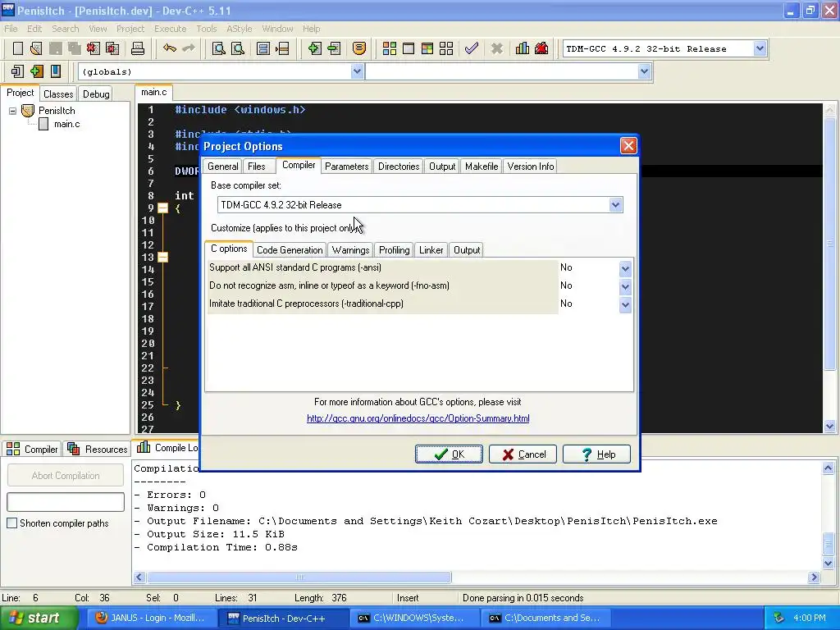Click the New source file toolbar icon
This screenshot has width=840, height=630.
18,48
